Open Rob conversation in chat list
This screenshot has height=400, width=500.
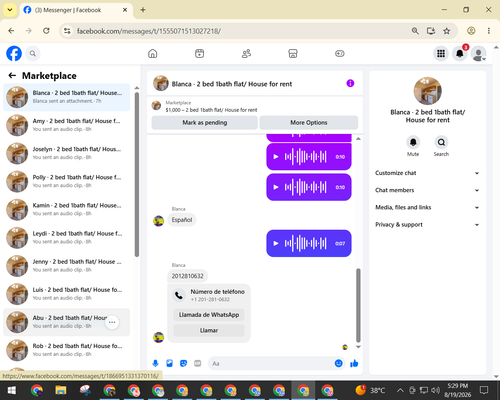(x=67, y=350)
